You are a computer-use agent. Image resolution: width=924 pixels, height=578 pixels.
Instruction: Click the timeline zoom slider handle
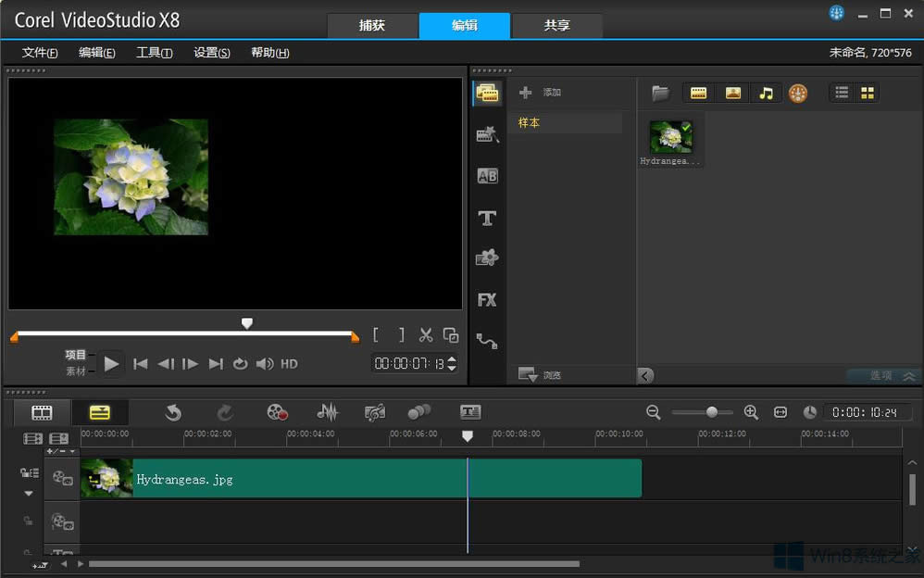[711, 412]
